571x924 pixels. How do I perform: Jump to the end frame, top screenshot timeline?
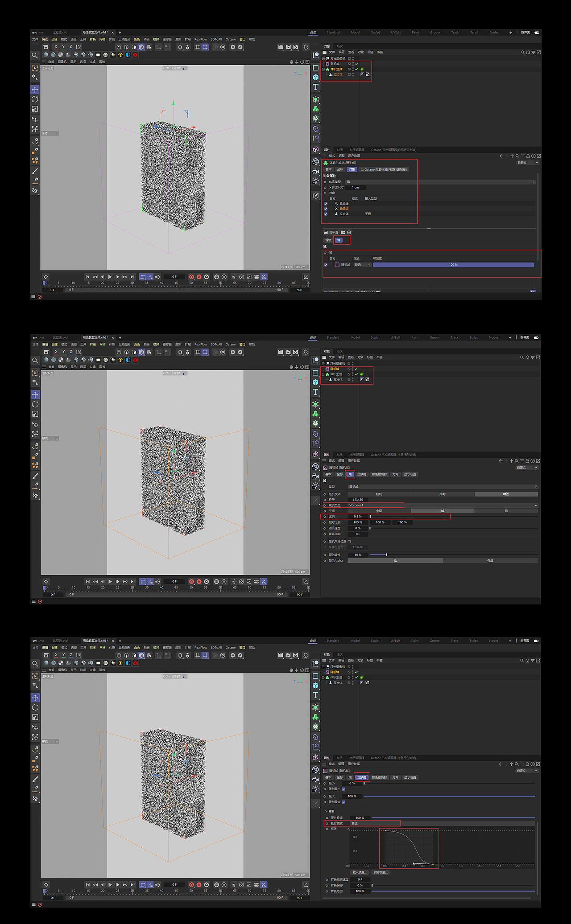(x=132, y=277)
